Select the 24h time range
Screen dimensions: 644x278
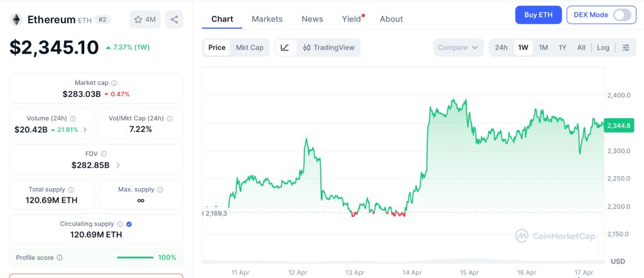501,48
